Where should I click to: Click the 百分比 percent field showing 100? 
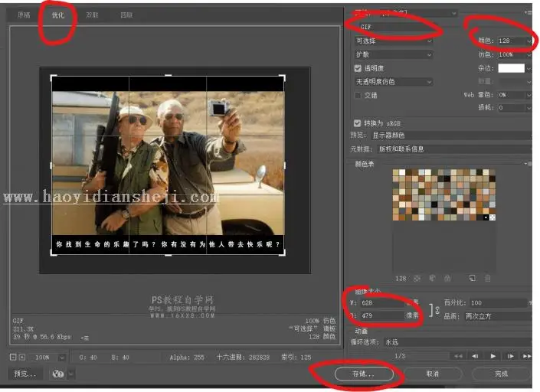498,303
